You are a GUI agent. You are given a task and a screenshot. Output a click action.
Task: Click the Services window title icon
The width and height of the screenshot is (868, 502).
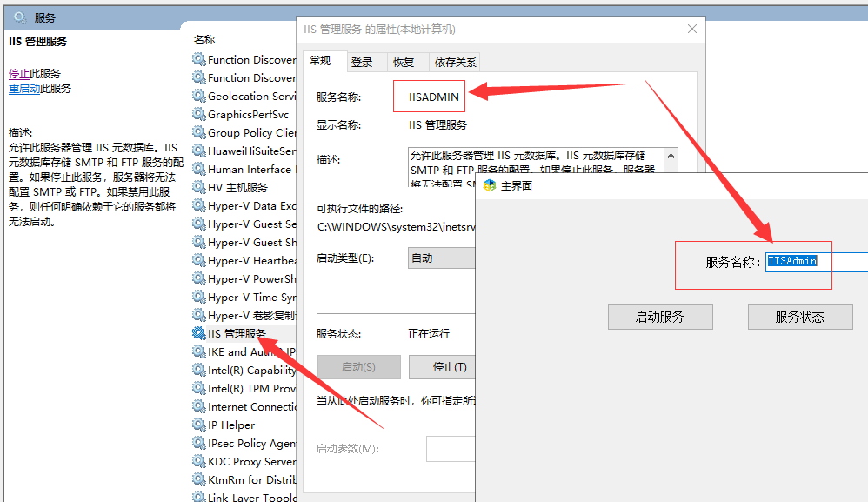coord(20,17)
